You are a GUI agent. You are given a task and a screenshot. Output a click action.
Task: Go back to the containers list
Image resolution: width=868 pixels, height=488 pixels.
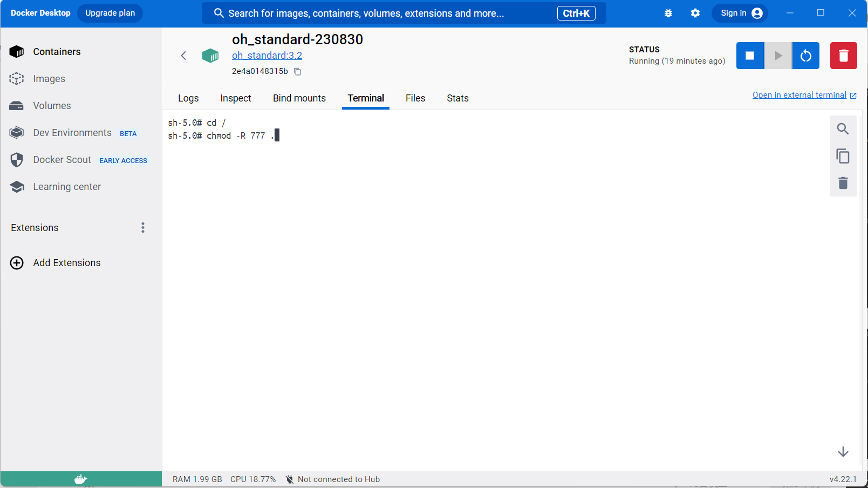point(183,56)
